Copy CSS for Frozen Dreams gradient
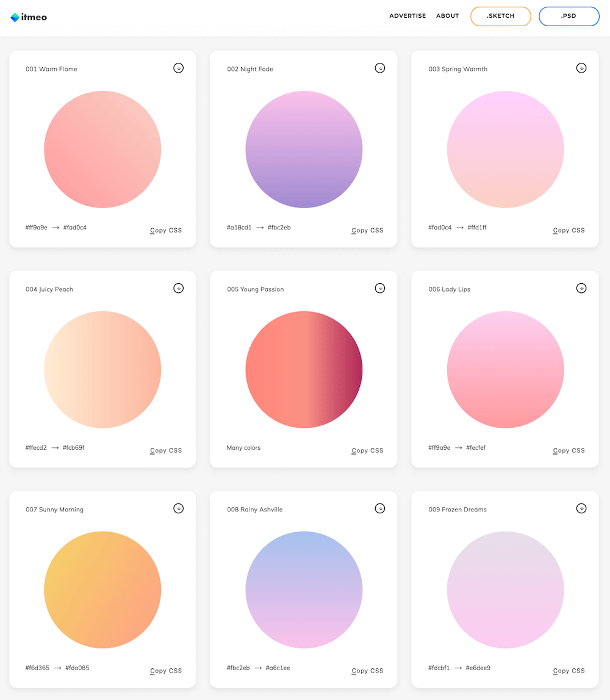This screenshot has height=700, width=610. point(569,671)
